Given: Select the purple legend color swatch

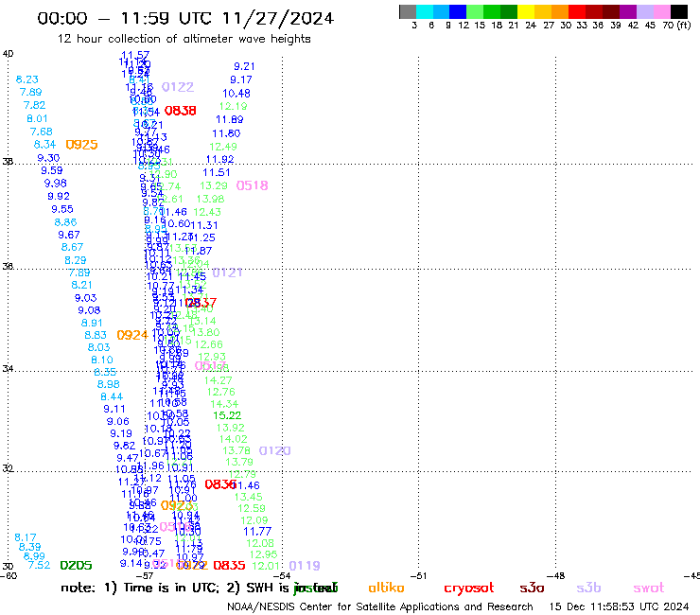Looking at the screenshot, I should tap(628, 11).
